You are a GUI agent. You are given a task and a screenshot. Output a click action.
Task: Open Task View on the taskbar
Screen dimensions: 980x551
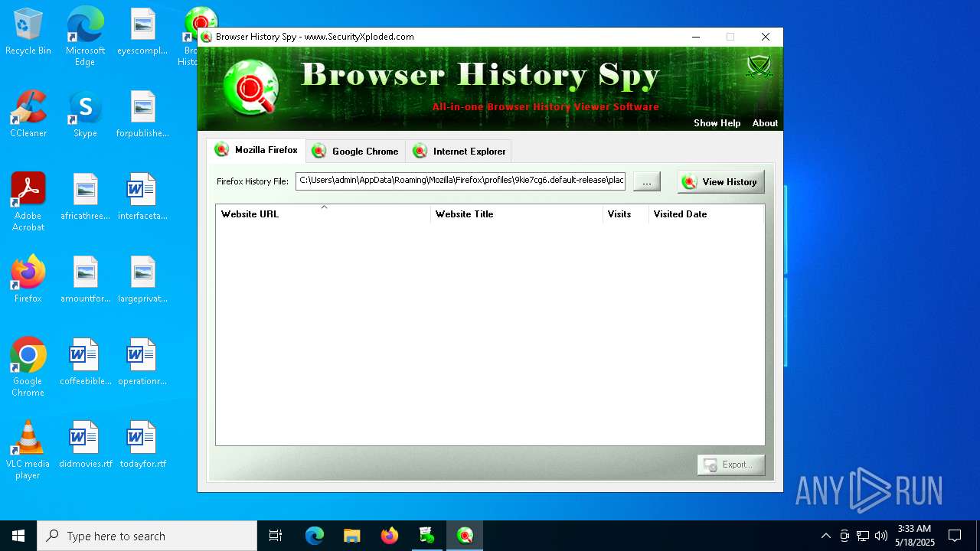tap(276, 536)
